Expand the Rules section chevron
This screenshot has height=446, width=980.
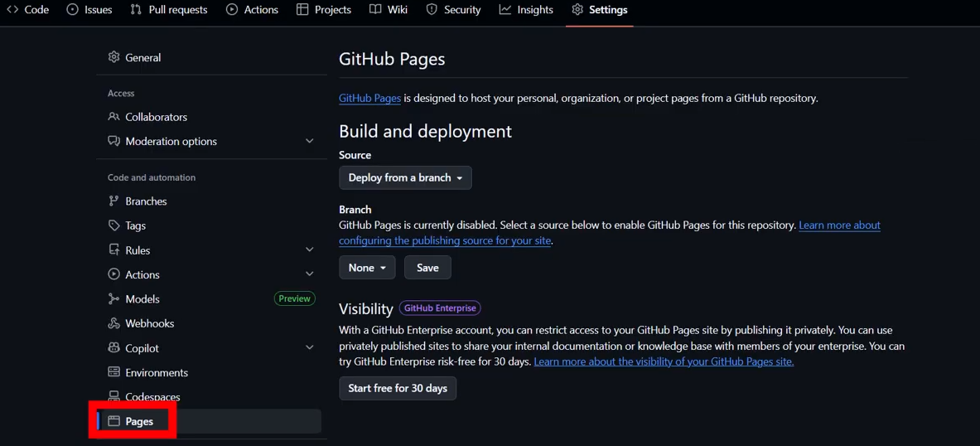309,250
